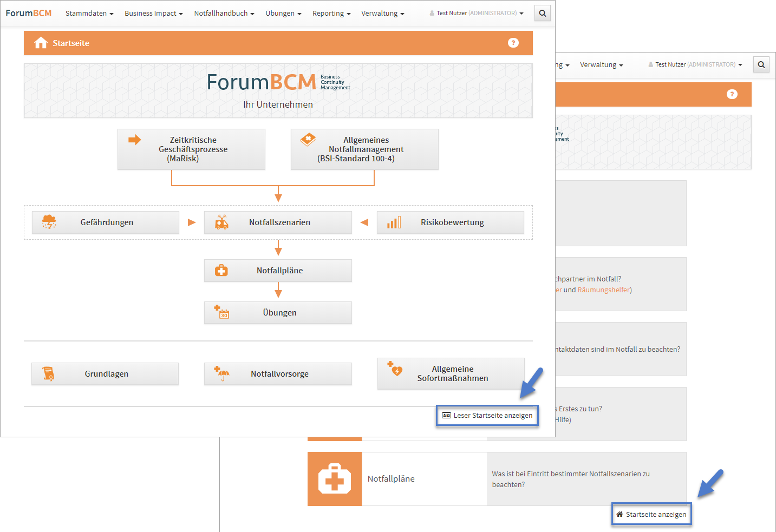Click the Startseite header text
This screenshot has height=532, width=776.
[x=71, y=43]
